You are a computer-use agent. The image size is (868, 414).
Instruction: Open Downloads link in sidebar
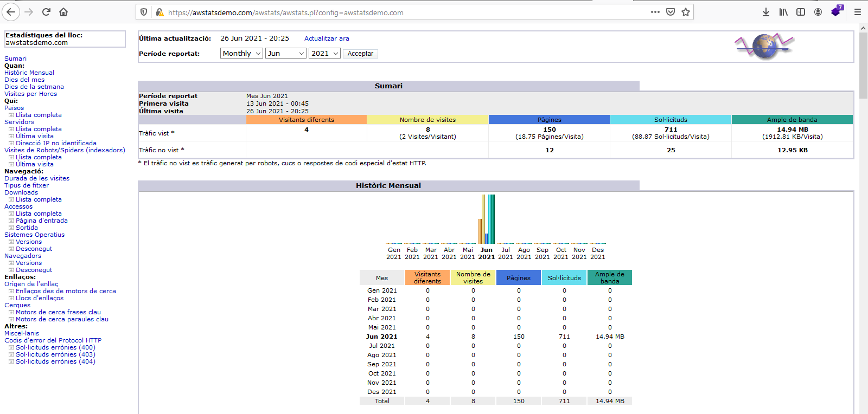[21, 192]
